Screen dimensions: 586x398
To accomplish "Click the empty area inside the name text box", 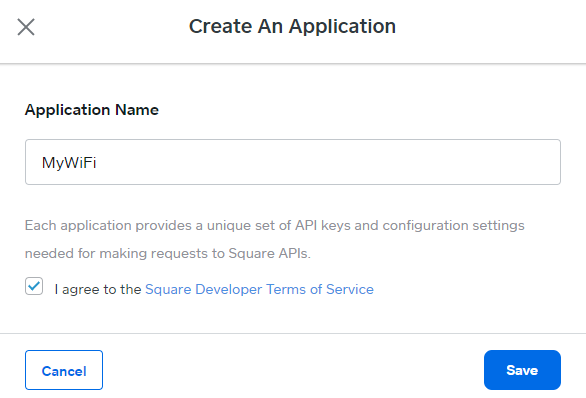I will tap(329, 162).
